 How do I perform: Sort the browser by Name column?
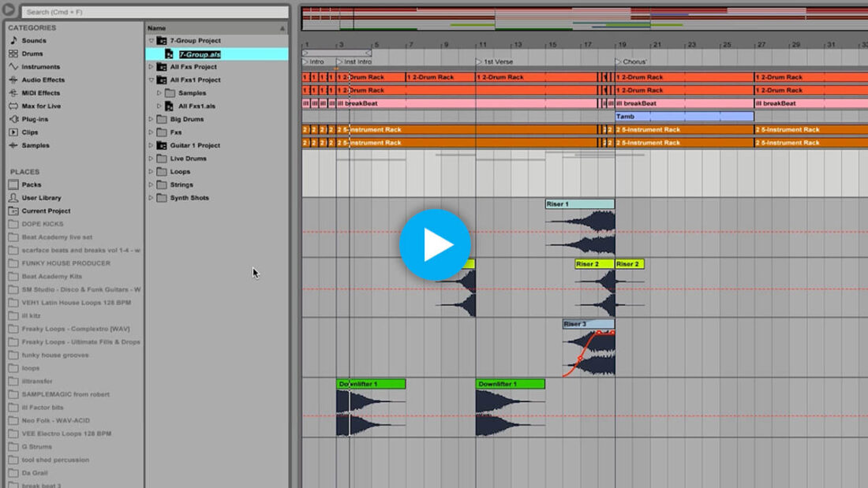point(216,28)
